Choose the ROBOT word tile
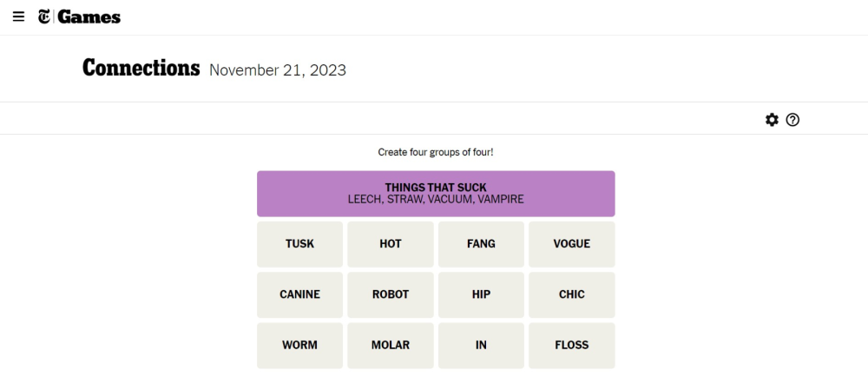The height and width of the screenshot is (377, 868). click(391, 294)
